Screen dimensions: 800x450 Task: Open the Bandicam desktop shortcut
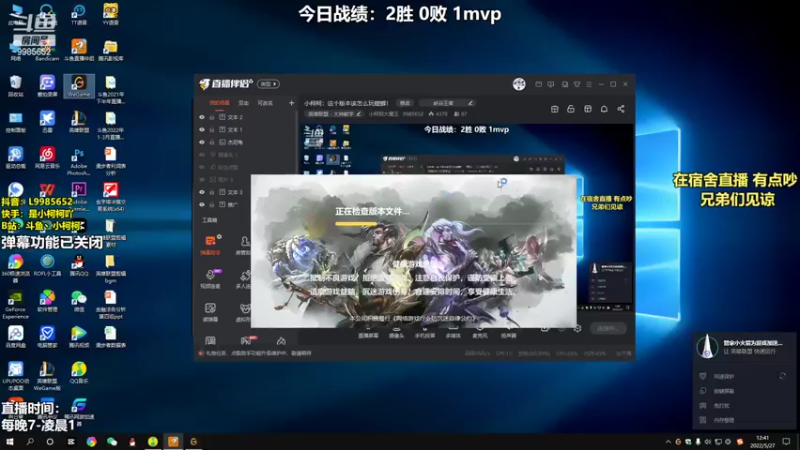tap(47, 50)
